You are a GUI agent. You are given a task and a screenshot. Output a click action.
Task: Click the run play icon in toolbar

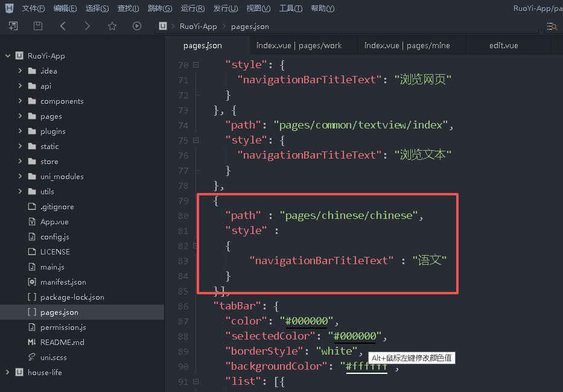[137, 26]
